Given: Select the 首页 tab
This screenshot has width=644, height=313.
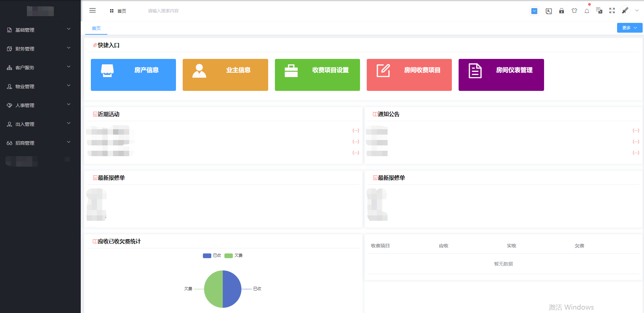Looking at the screenshot, I should click(96, 28).
